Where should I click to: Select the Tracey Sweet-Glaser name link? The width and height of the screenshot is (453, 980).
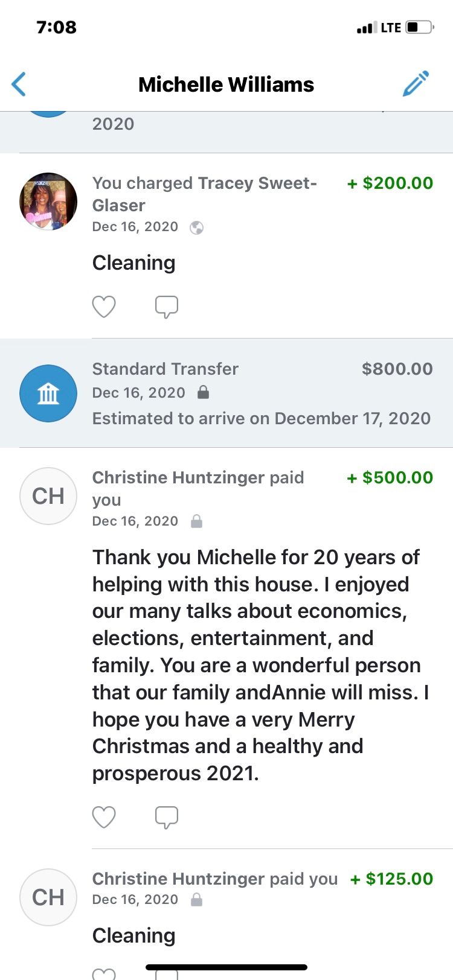205,194
